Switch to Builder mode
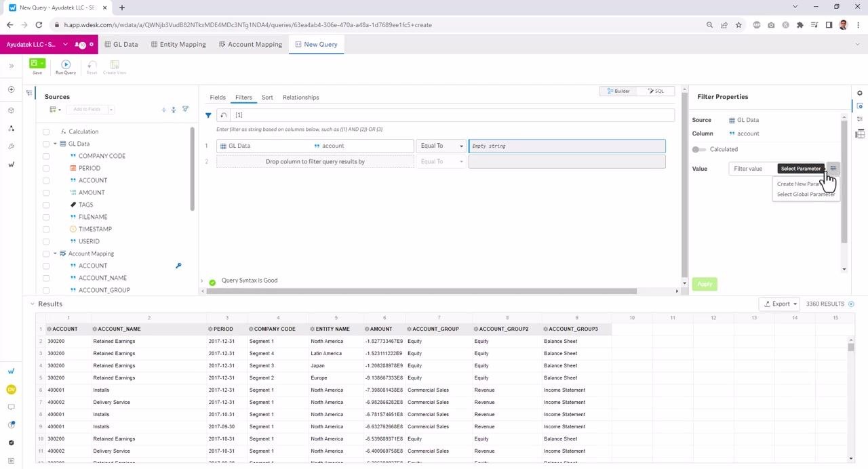Screen dimensions: 868x469 pos(618,91)
